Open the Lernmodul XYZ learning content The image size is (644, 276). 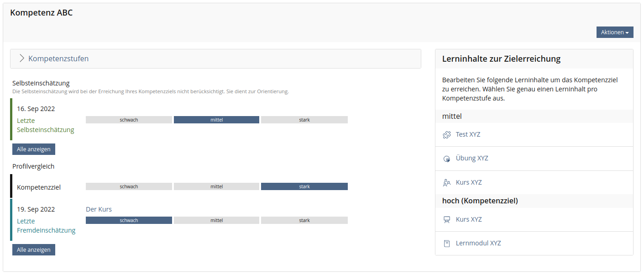[478, 243]
